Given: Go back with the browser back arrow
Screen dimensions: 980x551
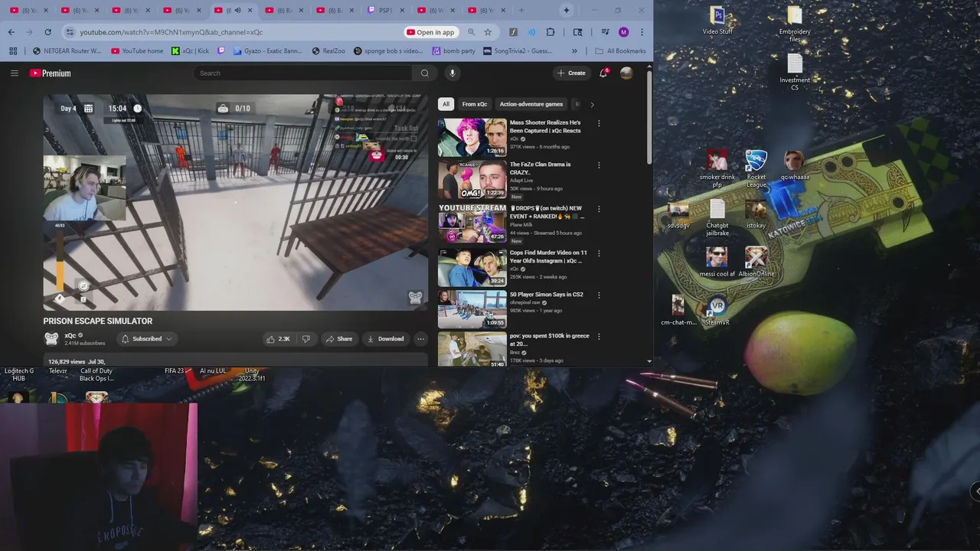Looking at the screenshot, I should point(11,32).
